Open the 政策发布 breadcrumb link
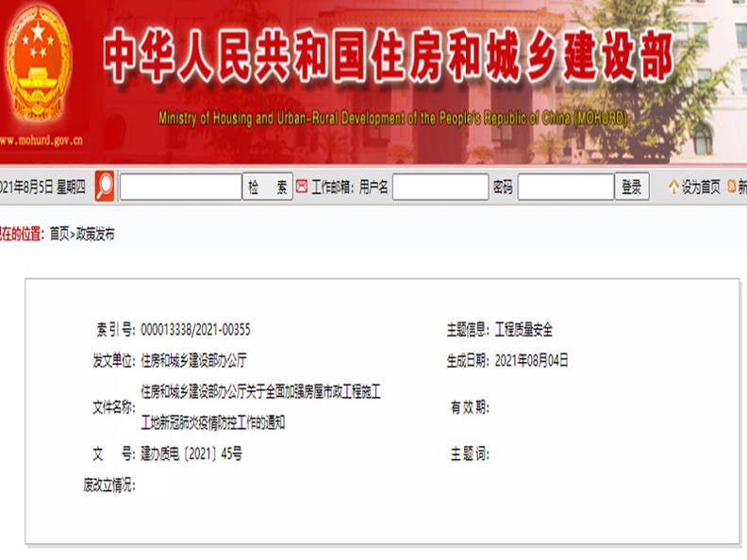 [x=95, y=234]
